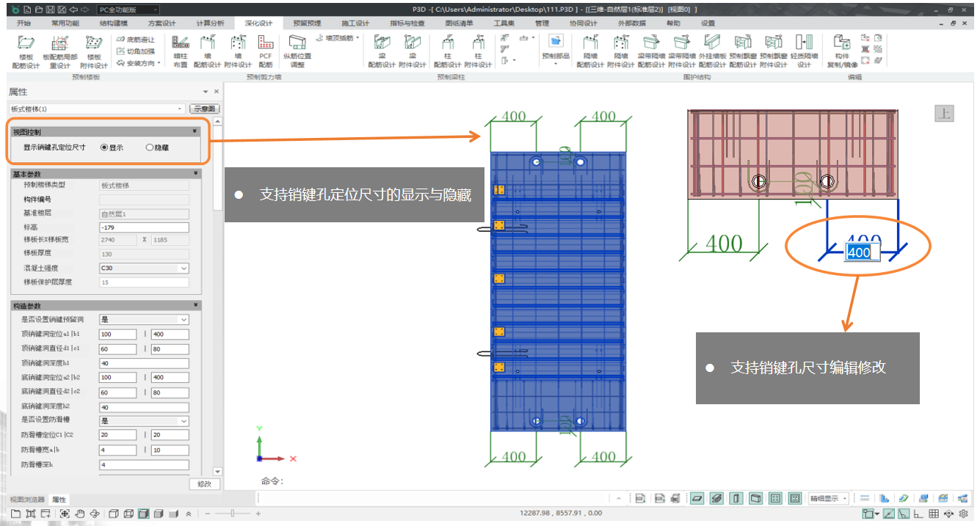Open 纵筋位置调整 tool

[x=297, y=50]
